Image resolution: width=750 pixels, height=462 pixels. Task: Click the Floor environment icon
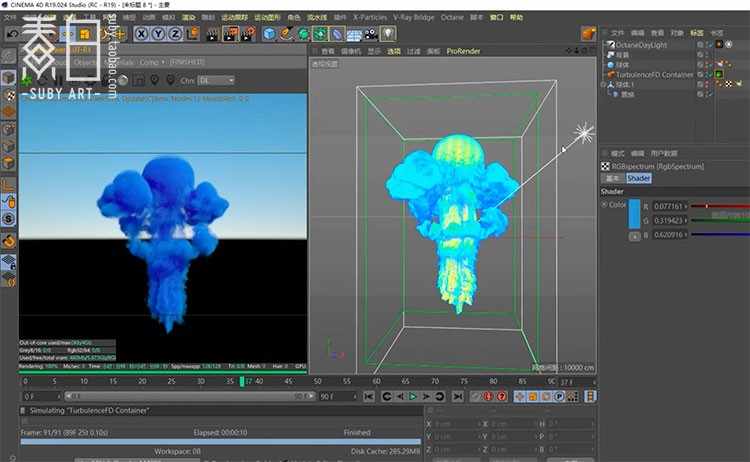354,34
